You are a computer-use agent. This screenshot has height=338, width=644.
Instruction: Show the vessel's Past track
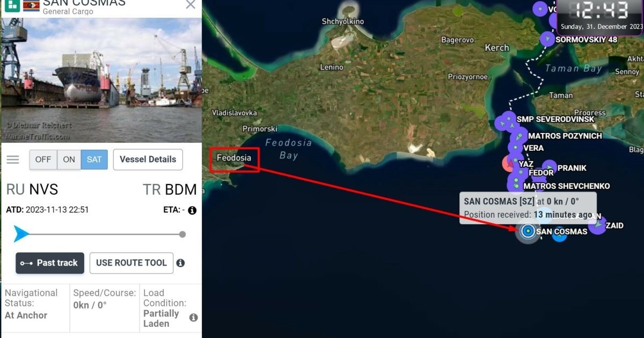tap(50, 263)
